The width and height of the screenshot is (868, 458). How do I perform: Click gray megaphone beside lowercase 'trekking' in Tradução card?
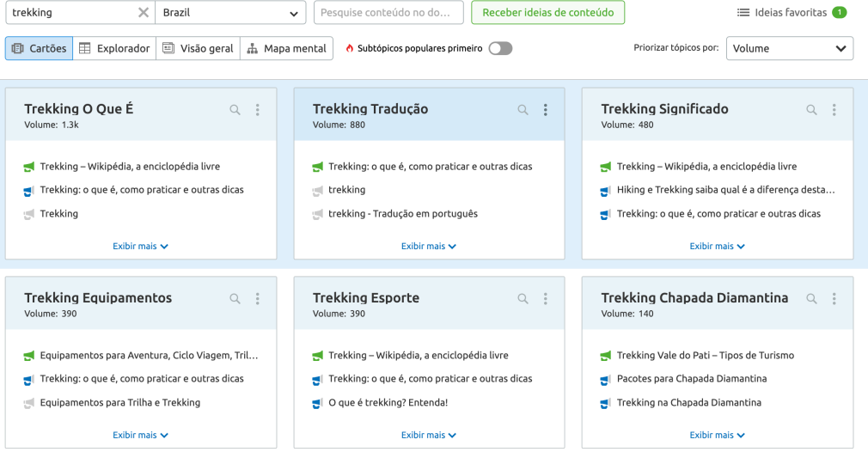317,191
